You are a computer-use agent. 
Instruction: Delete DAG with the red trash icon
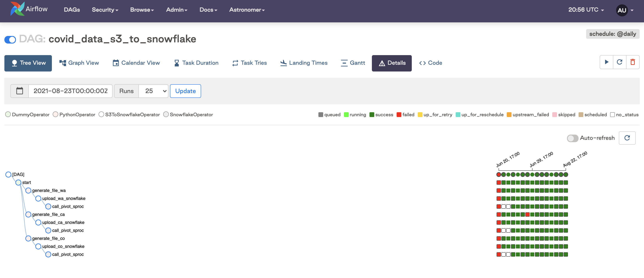click(x=633, y=62)
